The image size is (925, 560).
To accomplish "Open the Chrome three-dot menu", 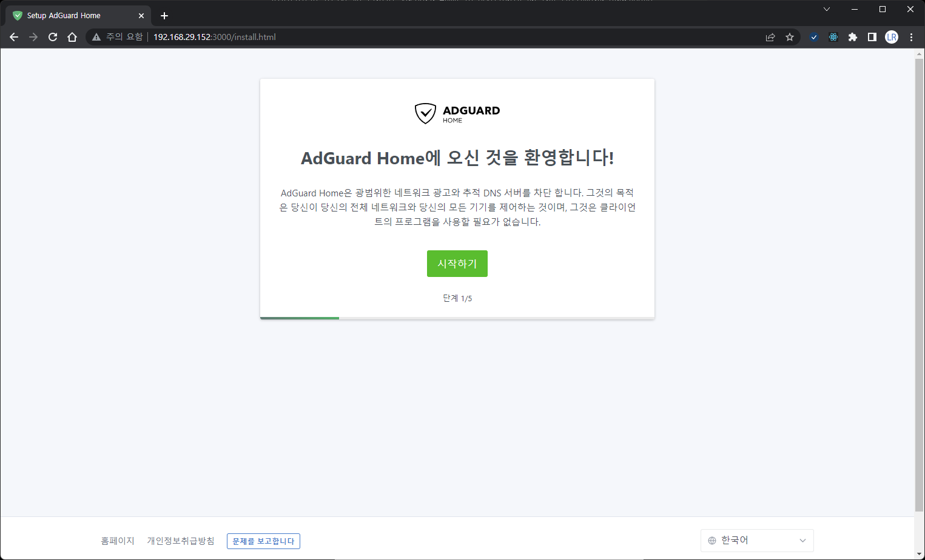I will [911, 37].
